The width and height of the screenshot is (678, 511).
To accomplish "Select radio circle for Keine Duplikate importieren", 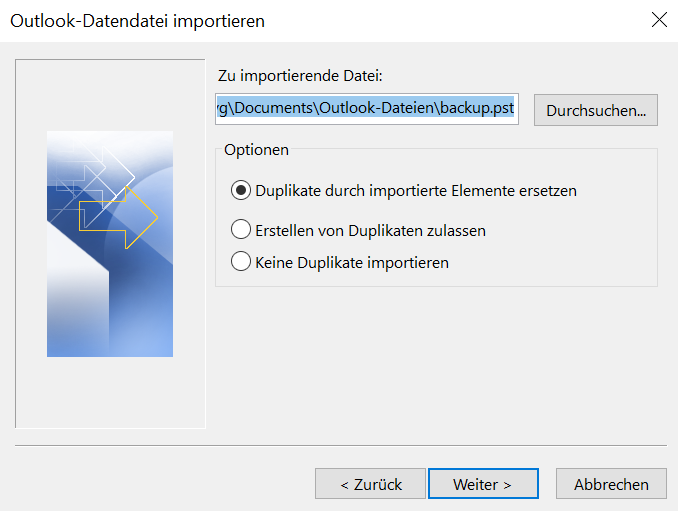I will click(x=240, y=262).
